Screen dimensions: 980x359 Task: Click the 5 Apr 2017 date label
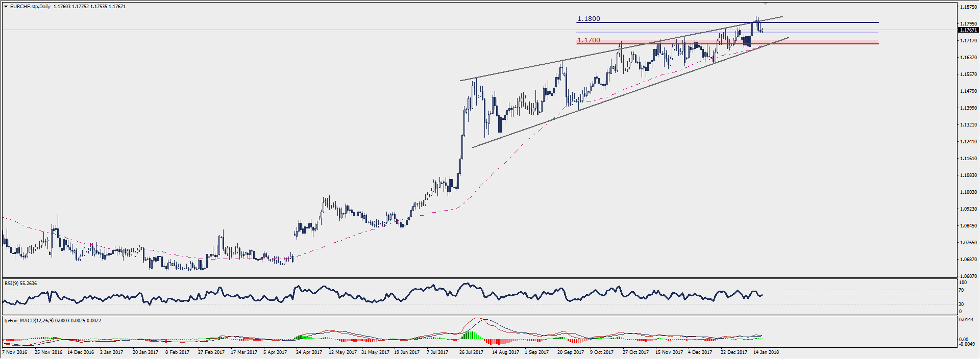click(275, 352)
